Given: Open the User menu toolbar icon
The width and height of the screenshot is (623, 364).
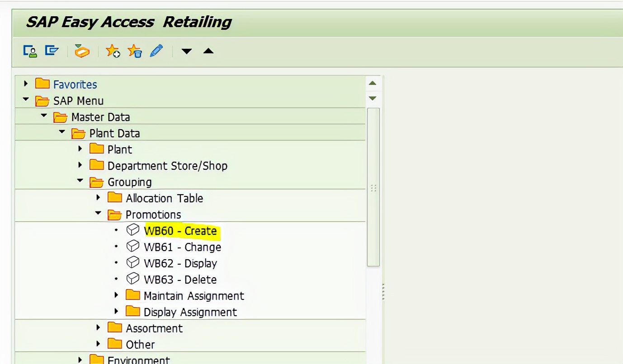Looking at the screenshot, I should click(30, 51).
